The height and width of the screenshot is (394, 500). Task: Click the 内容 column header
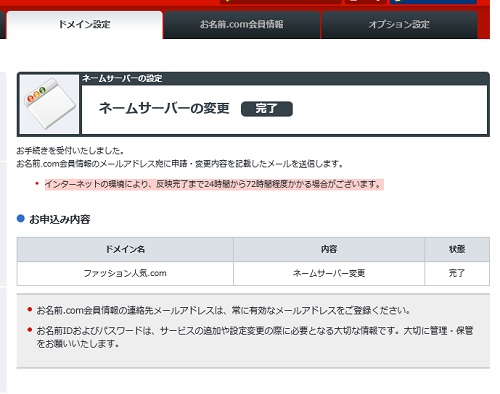[329, 249]
